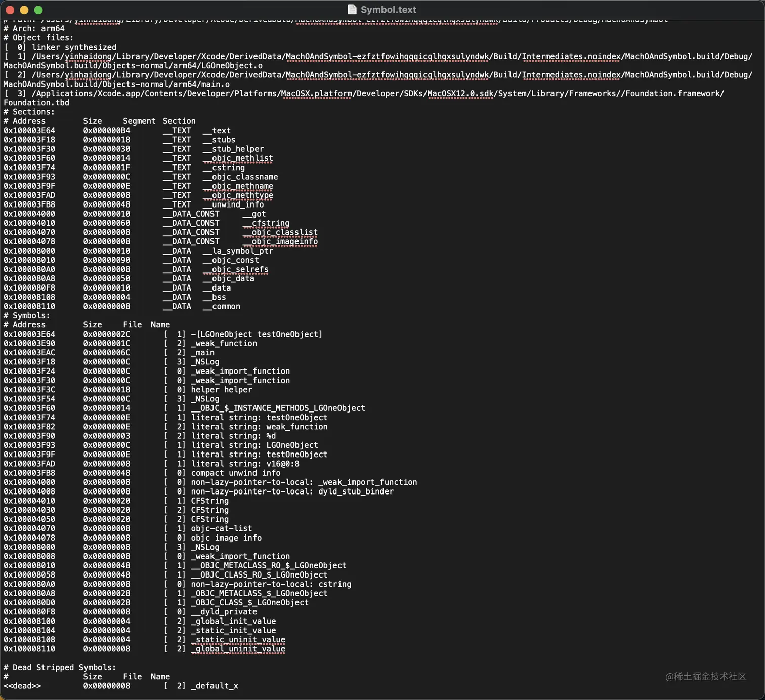
Task: Click '__OBJC_CLASS_RO_$_LGOneObject' symbol
Action: point(259,575)
